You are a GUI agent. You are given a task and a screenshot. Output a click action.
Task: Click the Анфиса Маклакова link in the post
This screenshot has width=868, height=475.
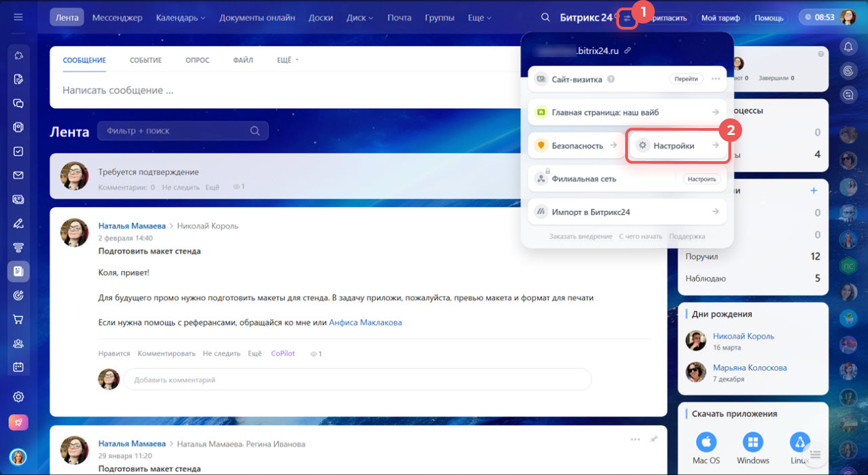[x=365, y=322]
